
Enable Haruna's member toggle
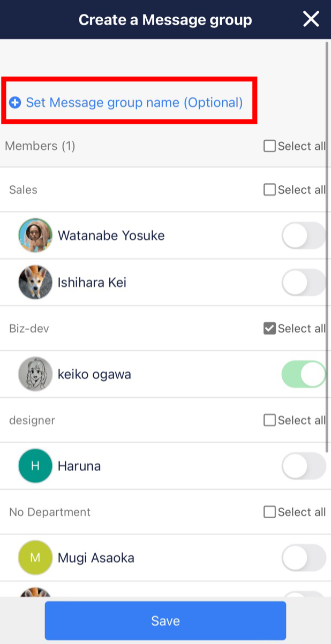(303, 466)
